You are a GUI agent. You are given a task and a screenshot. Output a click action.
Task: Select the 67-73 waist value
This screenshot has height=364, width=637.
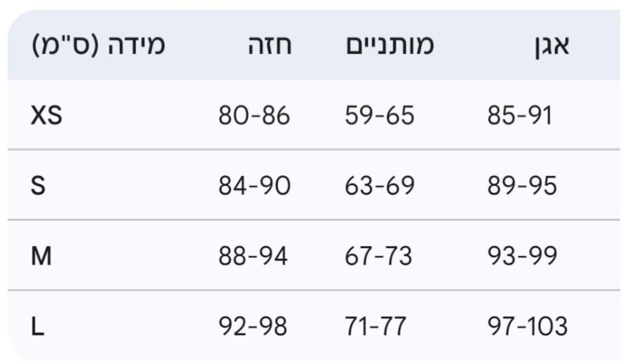click(x=378, y=256)
